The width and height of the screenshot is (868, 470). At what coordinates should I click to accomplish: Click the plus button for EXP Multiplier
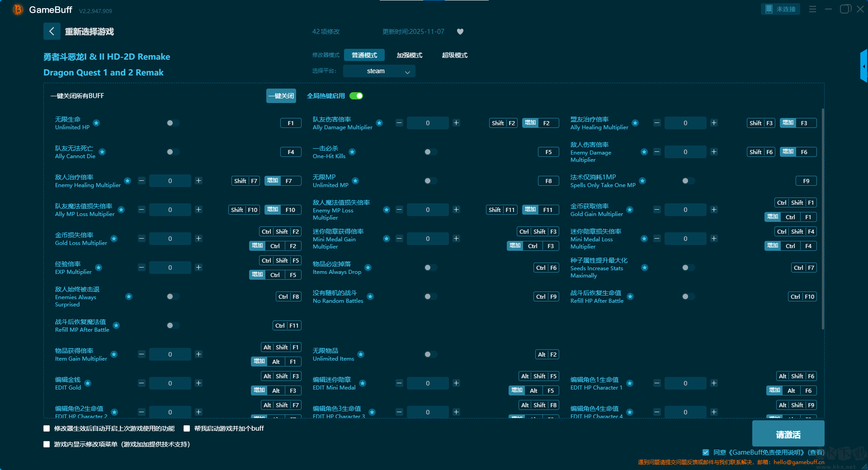pos(198,268)
